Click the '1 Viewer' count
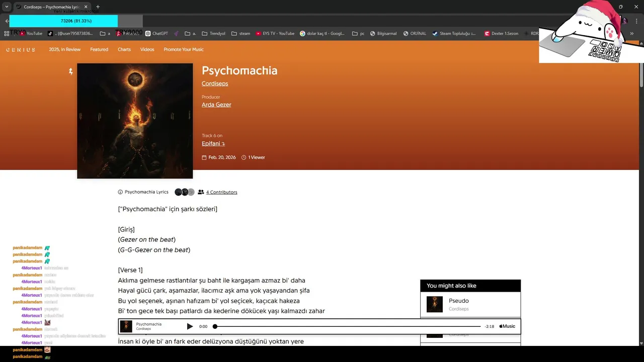Screen dimensions: 644x362 (x=256, y=157)
